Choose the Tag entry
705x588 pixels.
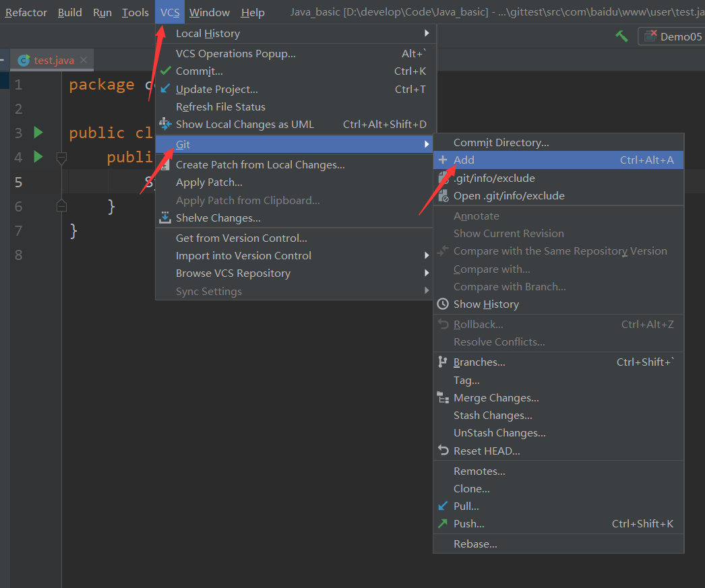tap(559, 380)
